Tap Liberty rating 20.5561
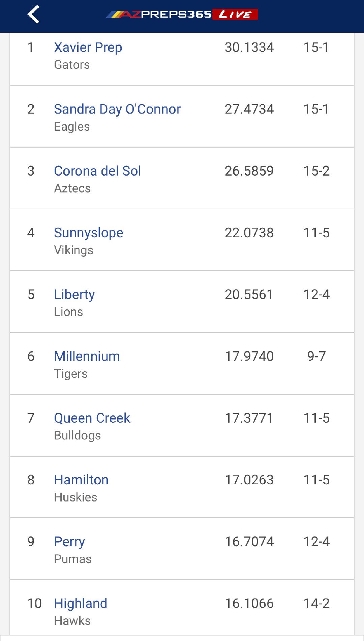Screen dimensions: 364x641 [249, 295]
